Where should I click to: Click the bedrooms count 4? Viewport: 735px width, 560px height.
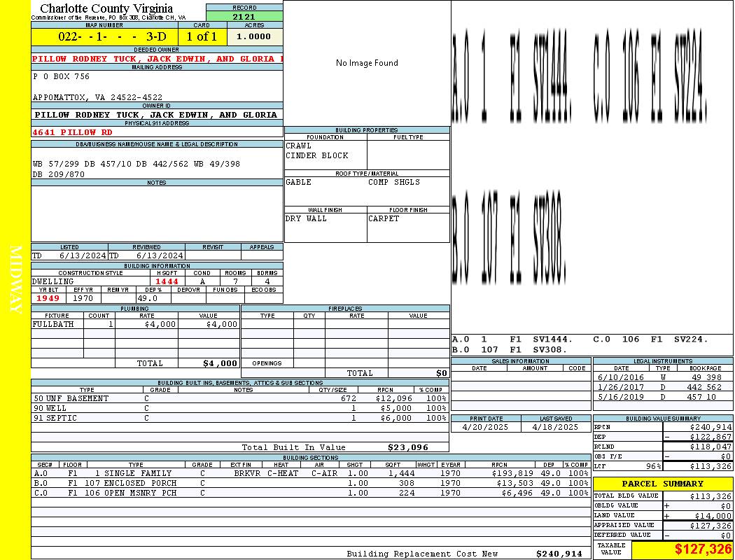click(267, 281)
